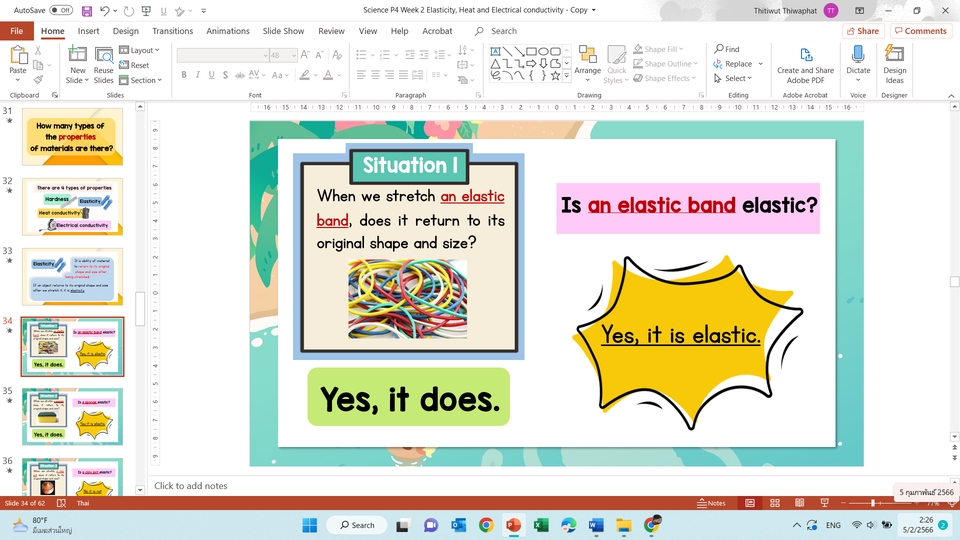
Task: Open Excel from the taskbar
Action: (x=541, y=525)
